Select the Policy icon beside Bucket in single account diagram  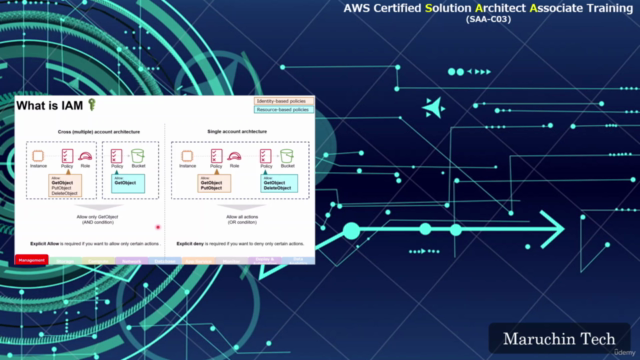pos(266,156)
